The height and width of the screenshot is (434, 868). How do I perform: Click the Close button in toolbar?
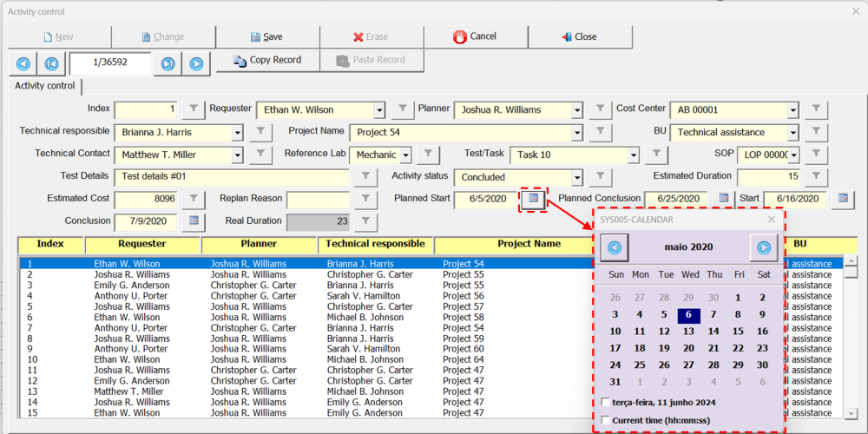(580, 37)
